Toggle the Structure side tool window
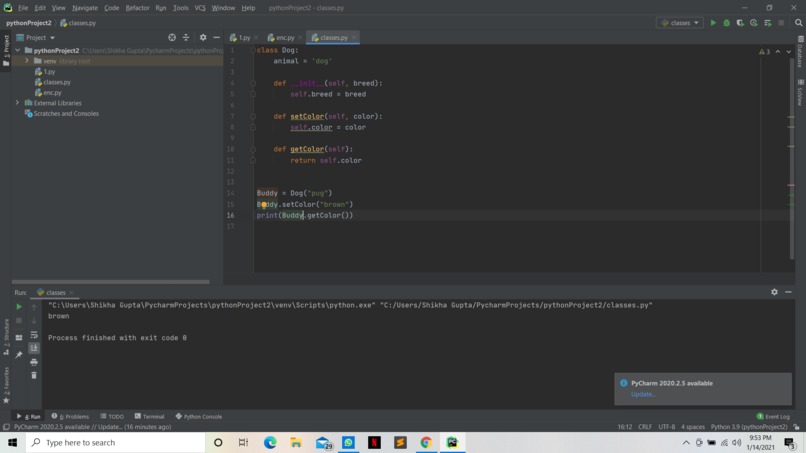806x453 pixels. pos(6,337)
